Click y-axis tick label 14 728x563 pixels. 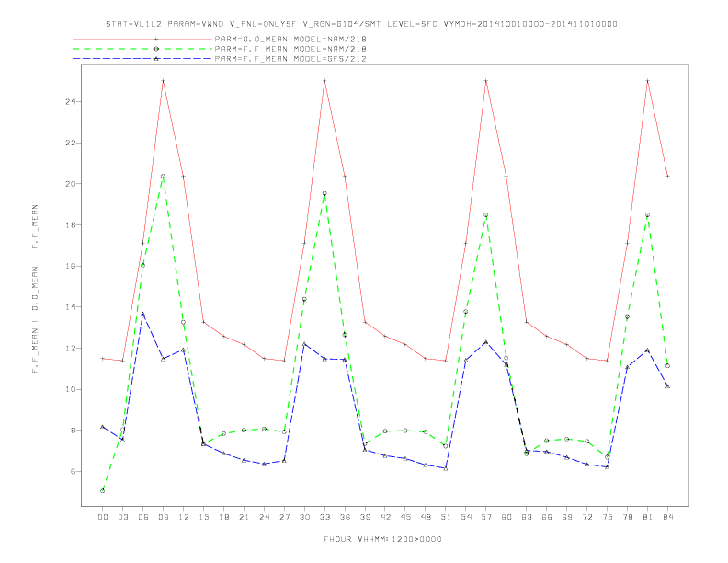click(x=71, y=307)
